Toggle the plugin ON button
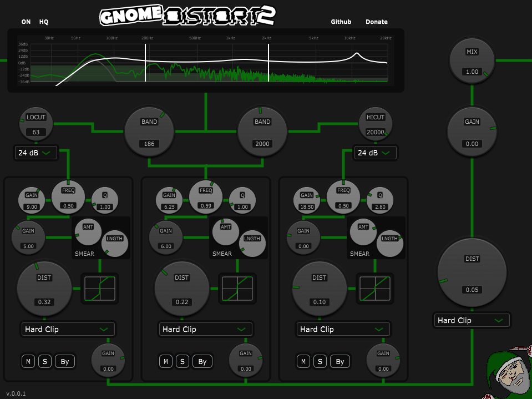532x399 pixels. click(x=26, y=22)
